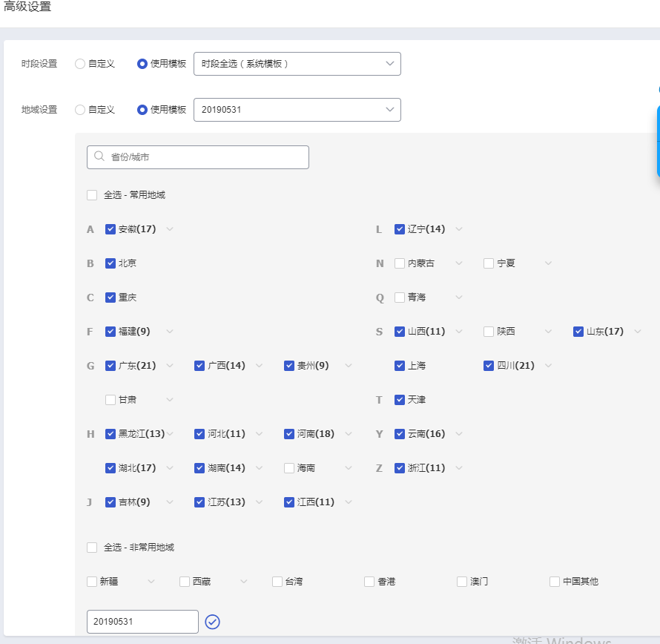Expand the 四川(21) city list chevron
The height and width of the screenshot is (644, 660).
[548, 366]
